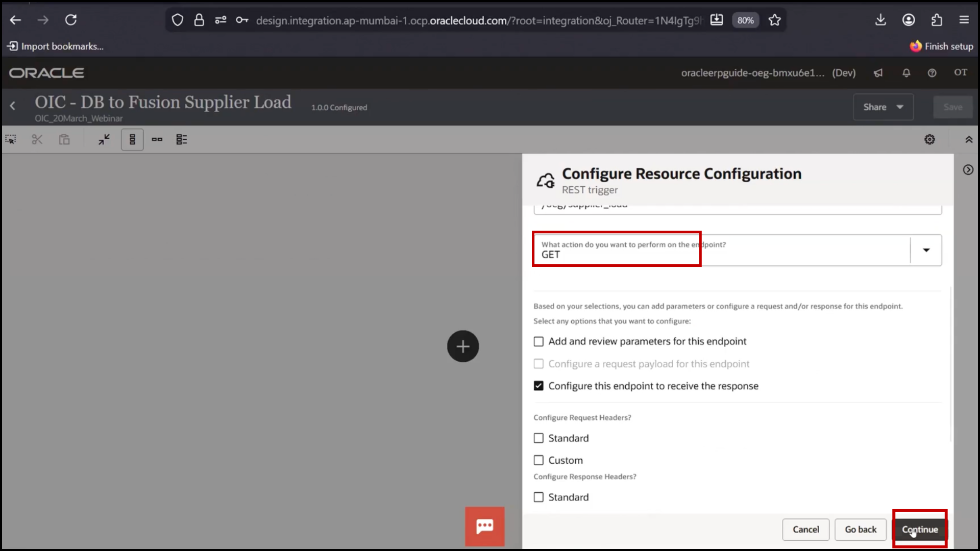
Task: Click the endpoint action dropdown arrow
Action: coord(926,250)
